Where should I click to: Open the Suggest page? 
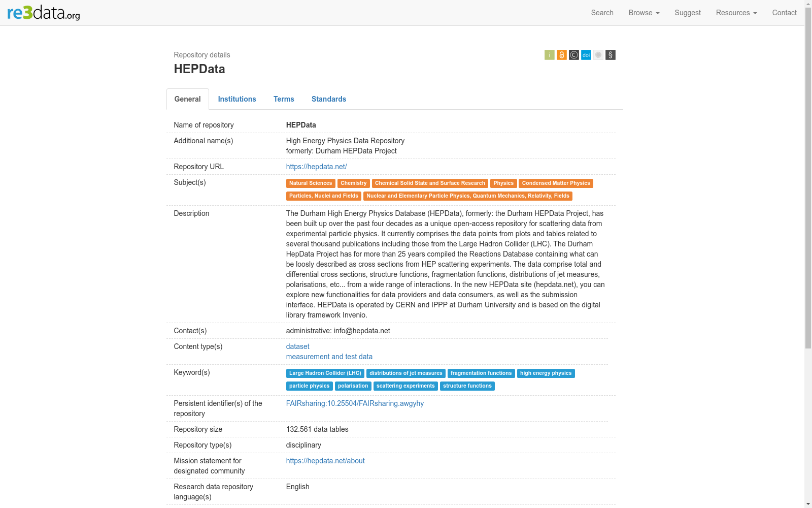688,13
